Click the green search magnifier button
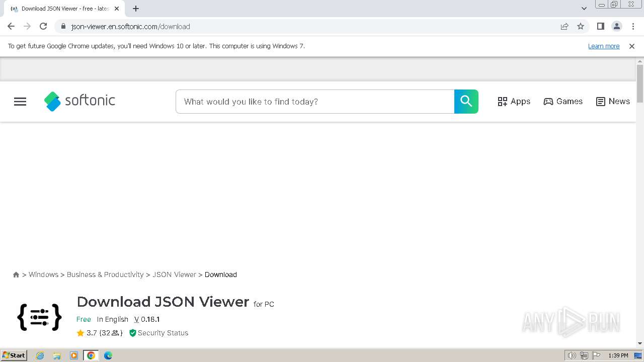 coord(466,102)
